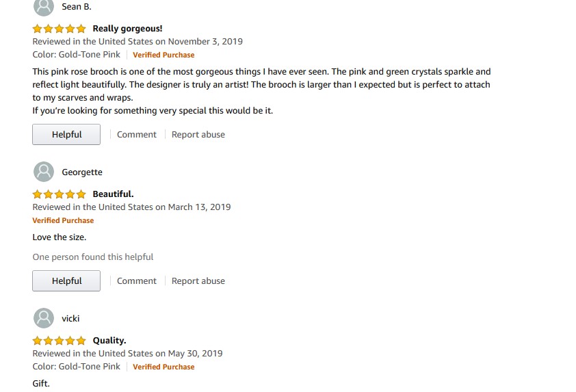
Task: Open the "Really gorgeous!" review title
Action: (127, 29)
